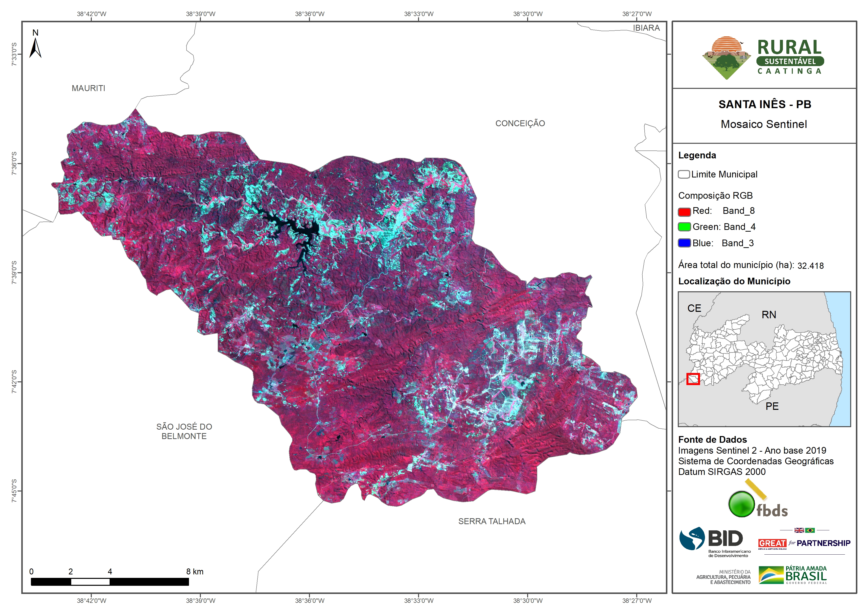
Task: Click the scale bar at bottom left
Action: 110,582
